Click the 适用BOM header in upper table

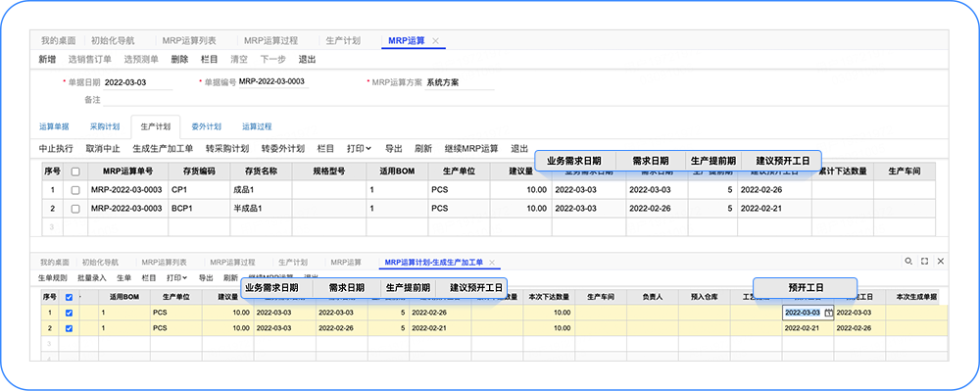398,171
